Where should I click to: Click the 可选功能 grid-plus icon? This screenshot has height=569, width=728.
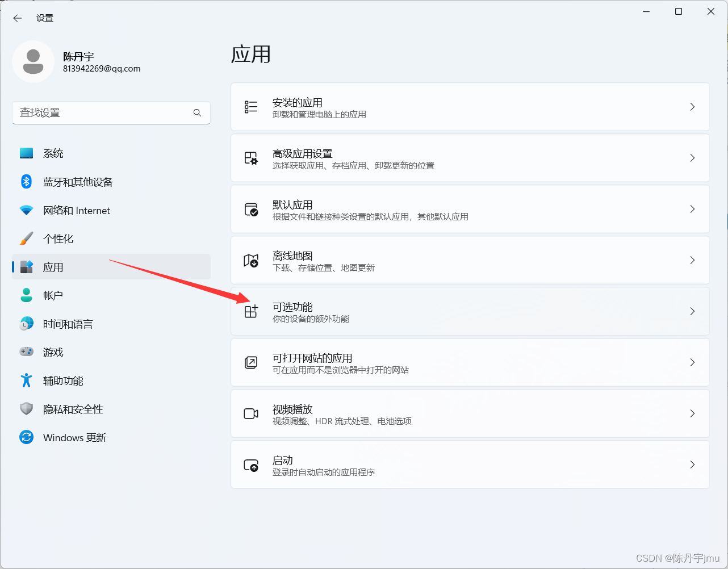tap(251, 311)
